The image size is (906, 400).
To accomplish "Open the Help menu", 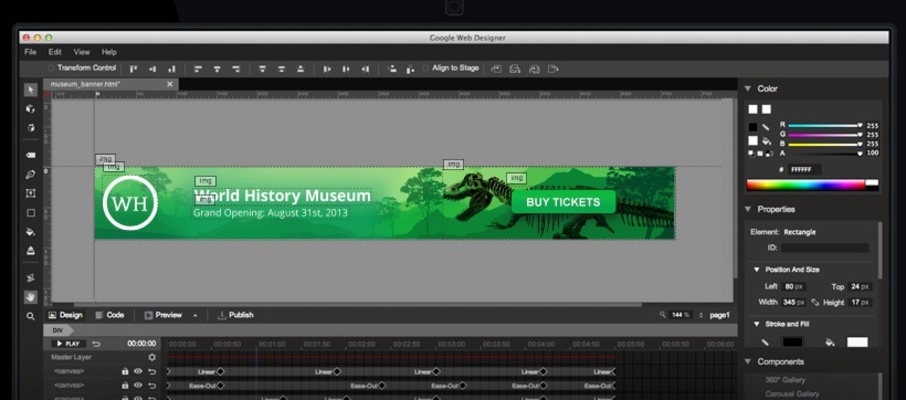I will pyautogui.click(x=109, y=52).
